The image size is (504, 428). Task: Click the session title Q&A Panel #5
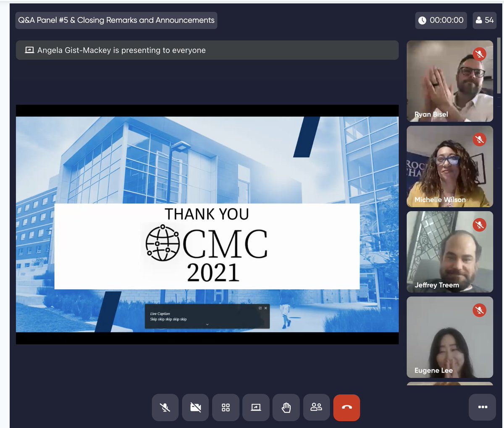tap(116, 20)
